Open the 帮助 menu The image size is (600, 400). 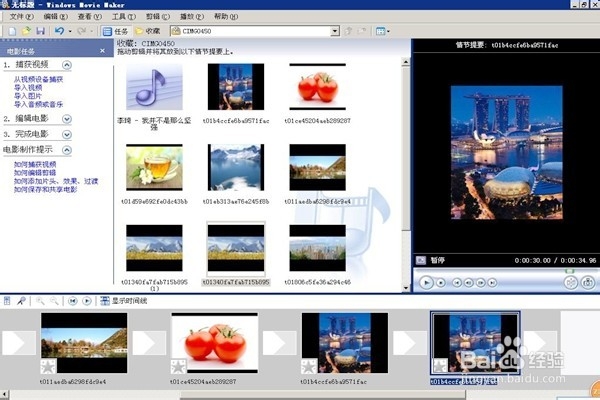(226, 16)
